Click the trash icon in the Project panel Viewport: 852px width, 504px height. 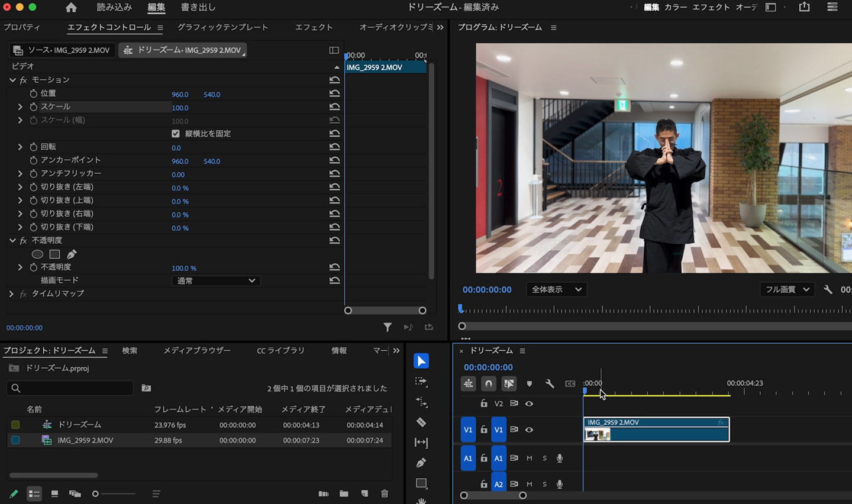click(x=385, y=493)
